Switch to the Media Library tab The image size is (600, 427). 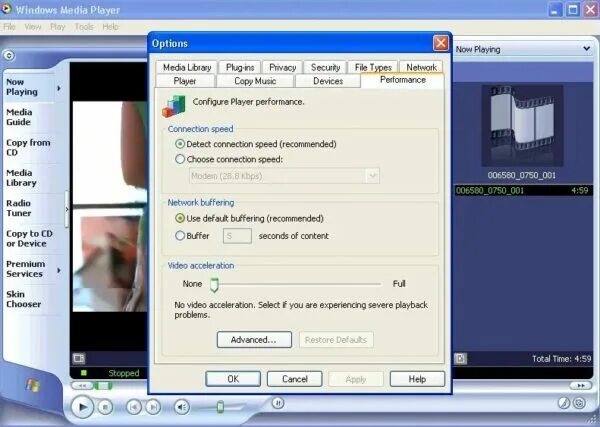pos(187,67)
